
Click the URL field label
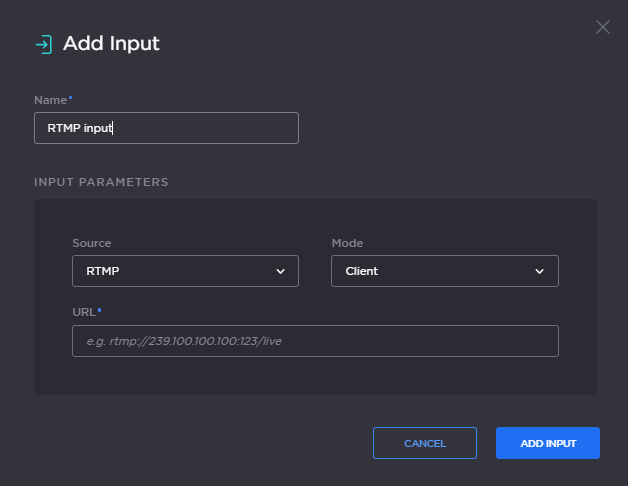[85, 312]
